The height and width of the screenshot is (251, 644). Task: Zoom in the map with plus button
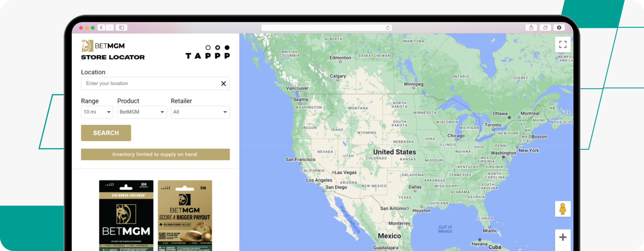pyautogui.click(x=563, y=237)
